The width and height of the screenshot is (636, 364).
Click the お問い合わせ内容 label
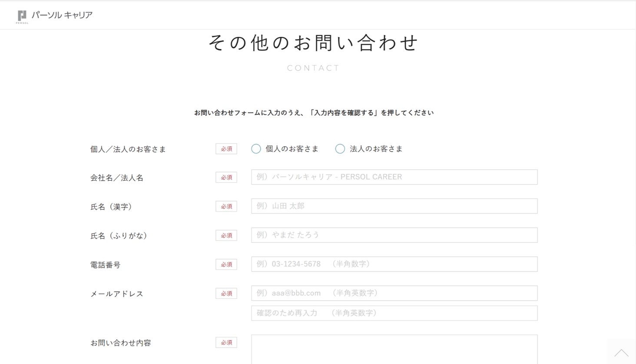121,343
